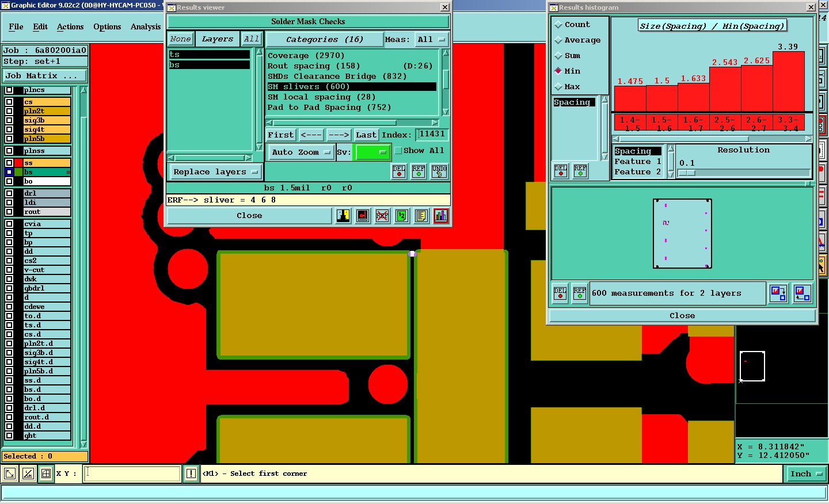Click the angle snap icon in status bar
Viewport: 829px width, 504px height.
pyautogui.click(x=28, y=474)
